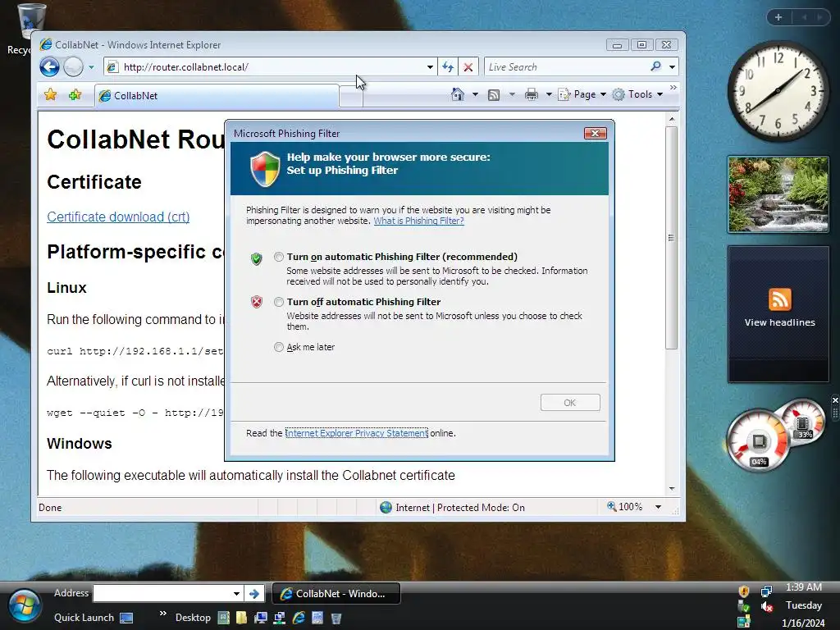
Task: Click the Home icon in the command bar
Action: coord(457,94)
